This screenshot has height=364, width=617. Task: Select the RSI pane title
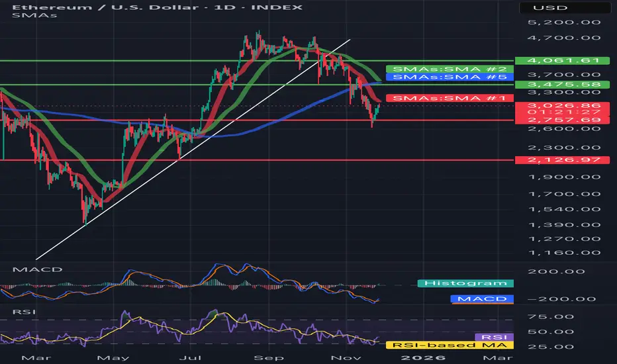pos(24,312)
